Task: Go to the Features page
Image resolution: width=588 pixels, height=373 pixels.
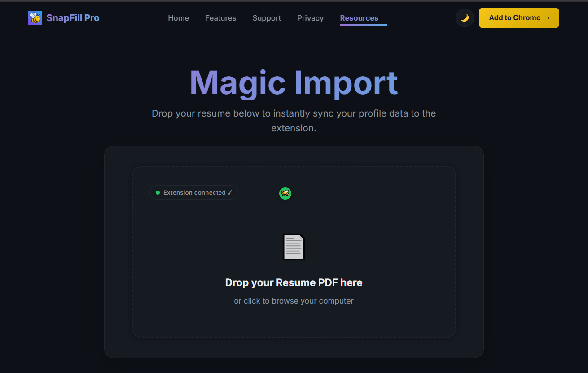Action: 221,18
